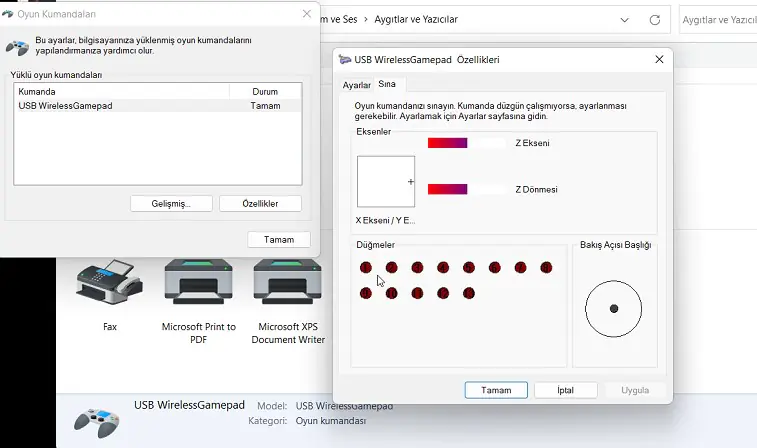The width and height of the screenshot is (757, 448).
Task: Select Microsoft XPS Document Writer printer icon
Action: coord(288,284)
